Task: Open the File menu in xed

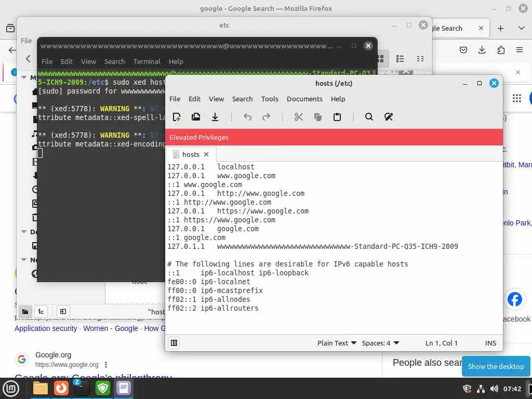Action: coord(175,99)
